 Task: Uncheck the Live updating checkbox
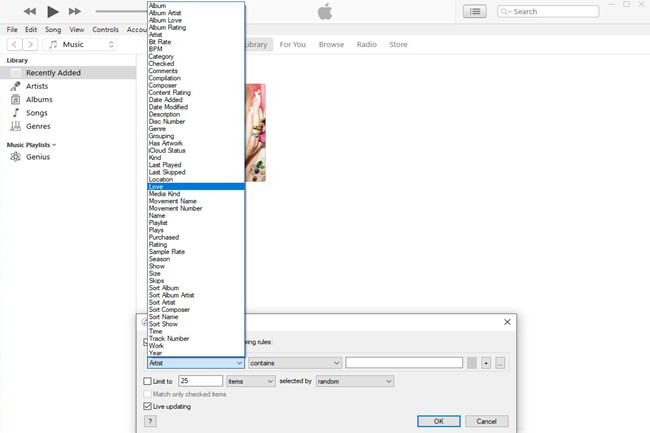click(x=148, y=406)
